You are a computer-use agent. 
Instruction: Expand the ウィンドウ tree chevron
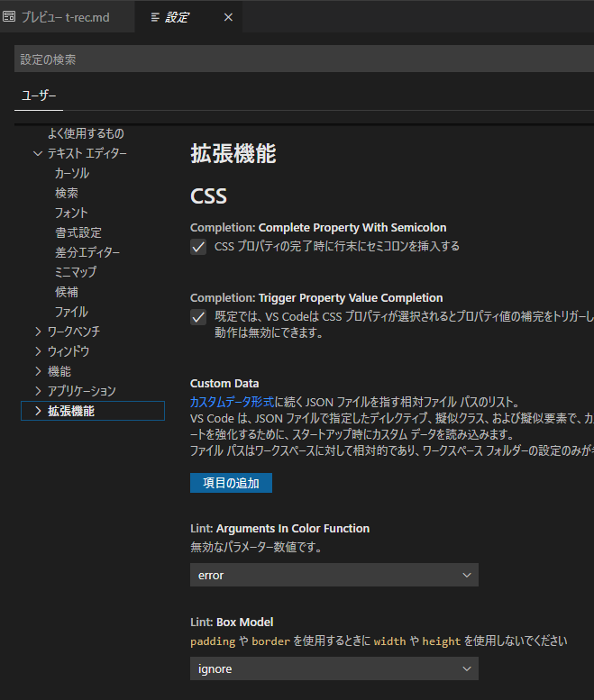click(38, 351)
